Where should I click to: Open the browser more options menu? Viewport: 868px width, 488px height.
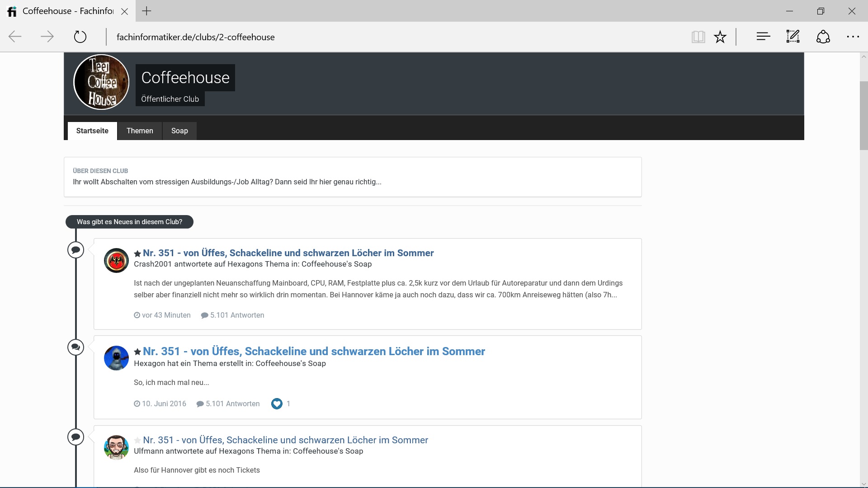[853, 37]
